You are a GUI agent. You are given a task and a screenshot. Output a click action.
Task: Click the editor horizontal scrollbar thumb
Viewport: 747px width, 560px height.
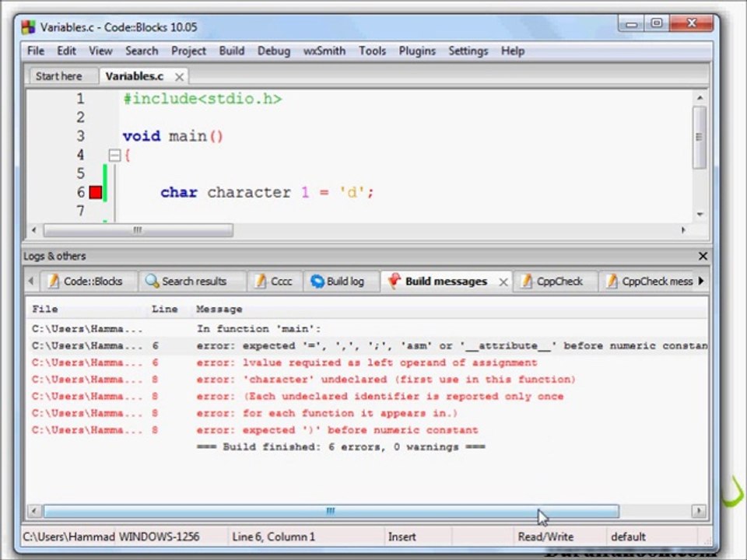[x=139, y=230]
